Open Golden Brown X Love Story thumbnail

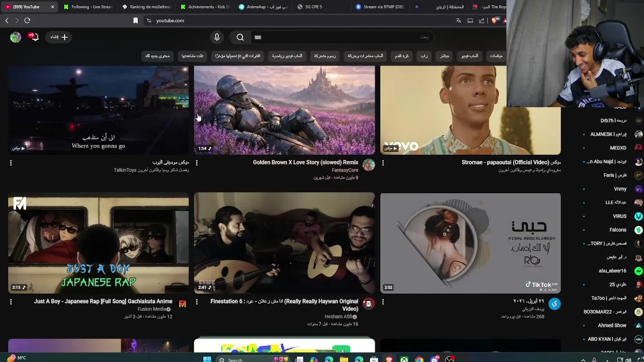tap(284, 110)
